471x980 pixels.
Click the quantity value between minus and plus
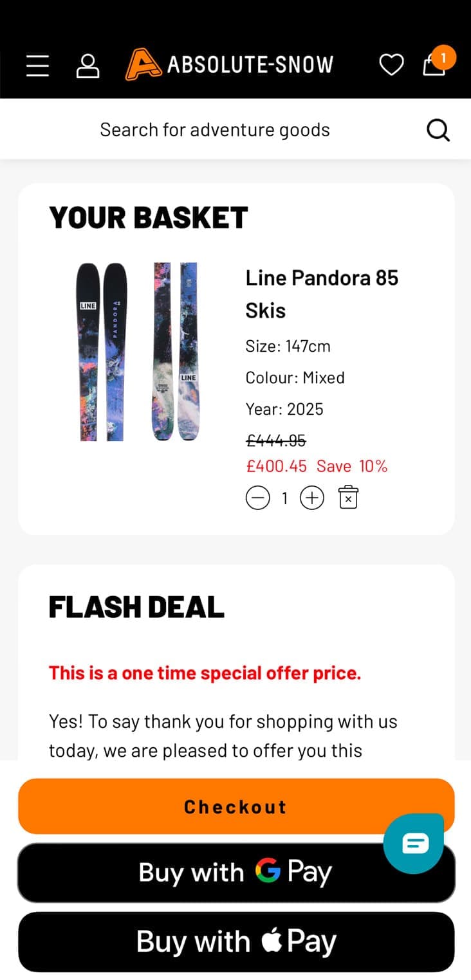285,498
